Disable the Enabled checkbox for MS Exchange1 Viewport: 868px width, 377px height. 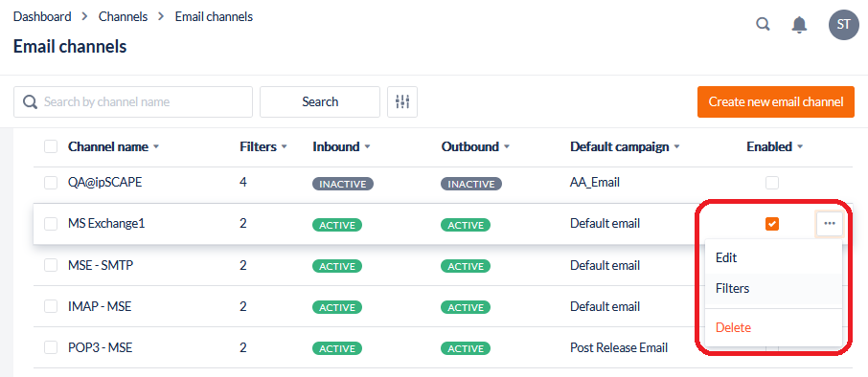(x=771, y=223)
